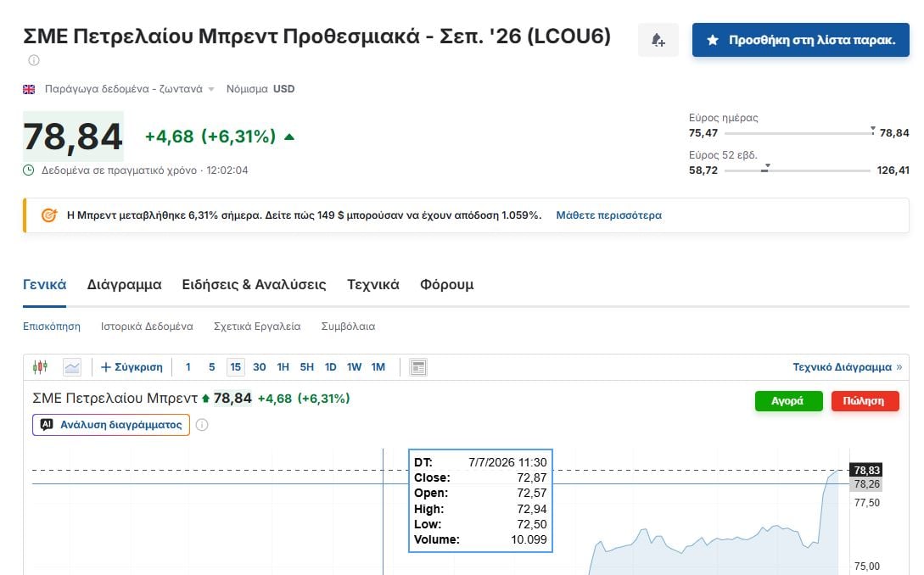
Task: Click the day low value 75,47
Action: click(x=703, y=133)
